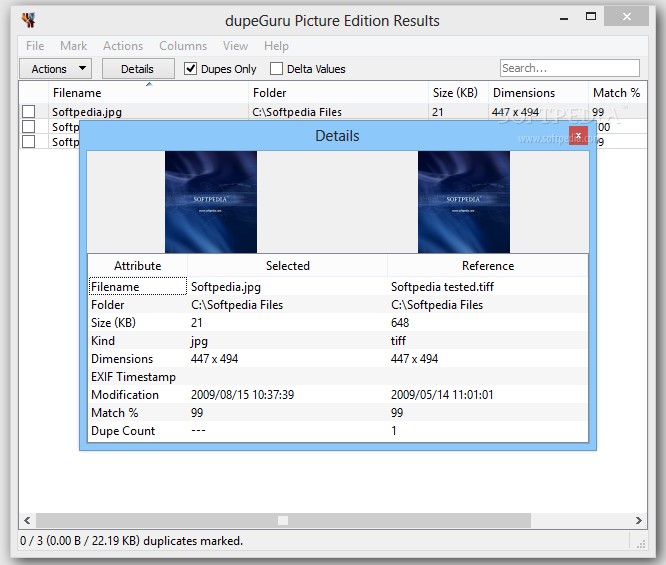Screen dimensions: 666x565
Task: Click the horizontal scrollbar thumb
Action: point(283,520)
